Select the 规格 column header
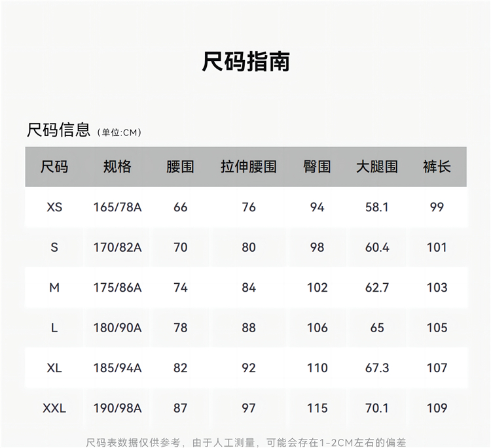Viewport: 491px width, 448px height. [x=117, y=167]
